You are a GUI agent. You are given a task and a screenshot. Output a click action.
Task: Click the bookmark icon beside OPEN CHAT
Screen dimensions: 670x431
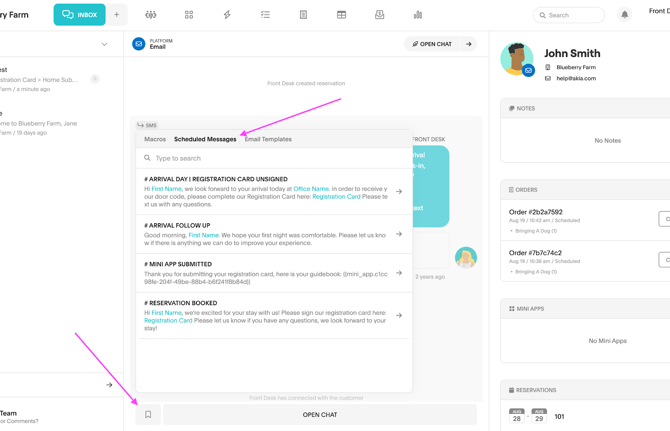tap(148, 414)
